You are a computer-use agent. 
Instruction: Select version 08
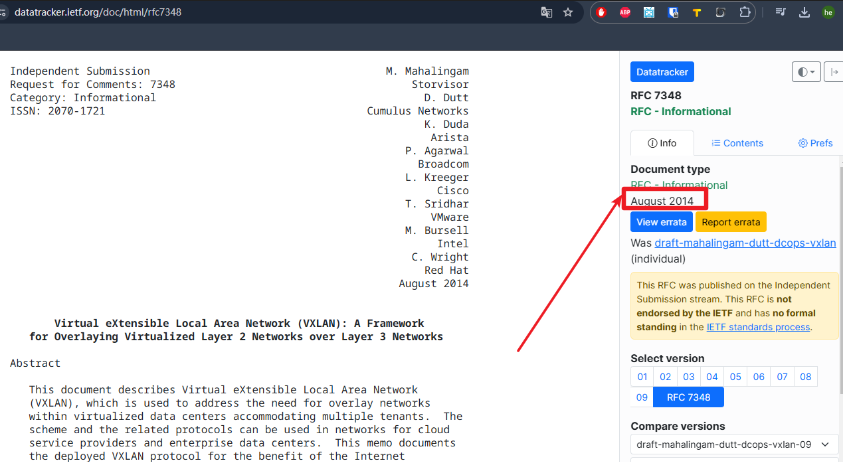pos(805,376)
